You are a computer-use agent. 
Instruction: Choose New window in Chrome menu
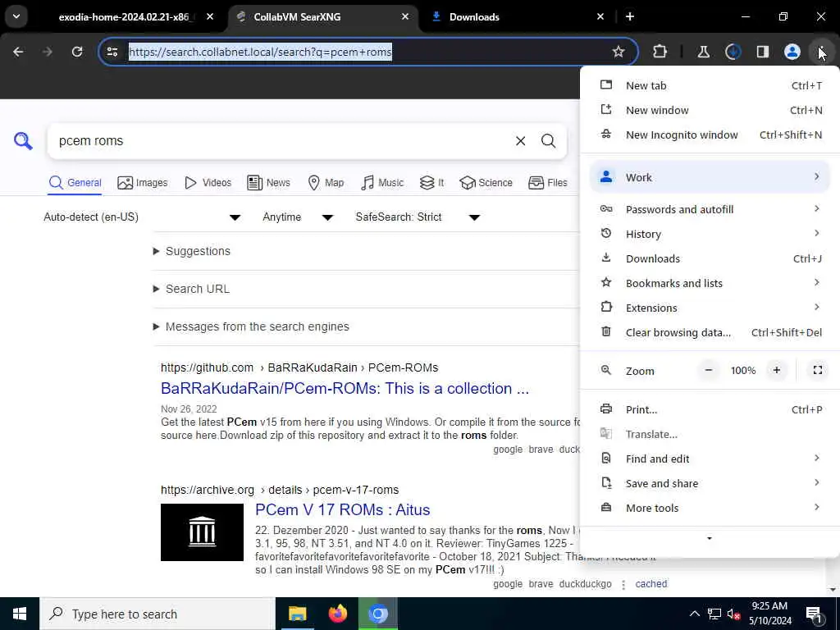pos(710,111)
